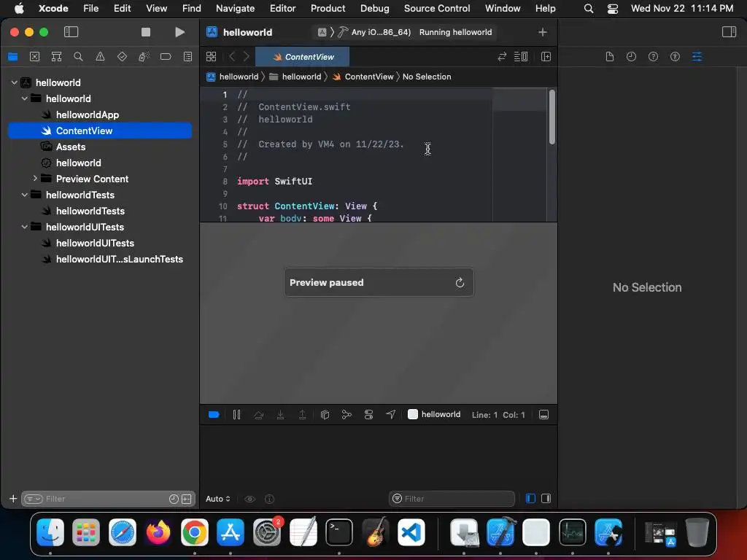Viewport: 747px width, 560px height.
Task: Open the editor options menu
Action: coord(521,57)
